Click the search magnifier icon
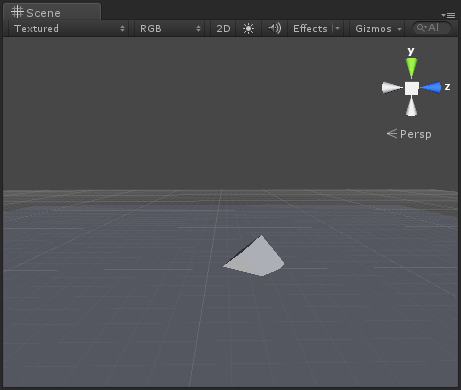 (421, 28)
